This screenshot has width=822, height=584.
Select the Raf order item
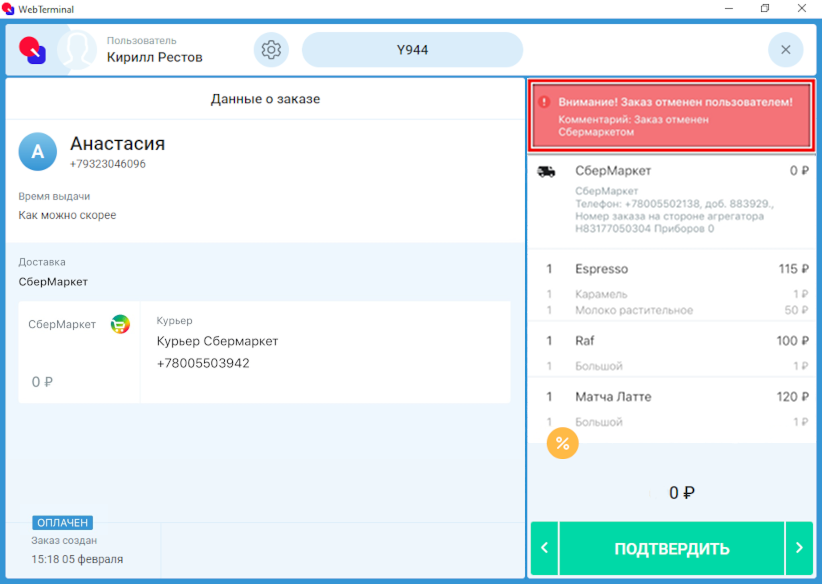[670, 341]
